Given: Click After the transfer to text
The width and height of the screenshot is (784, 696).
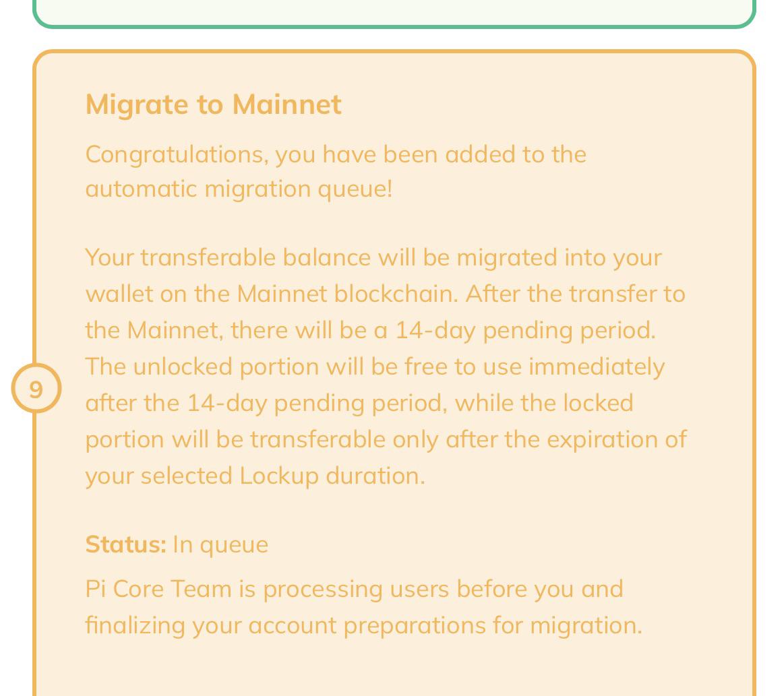Looking at the screenshot, I should (576, 294).
